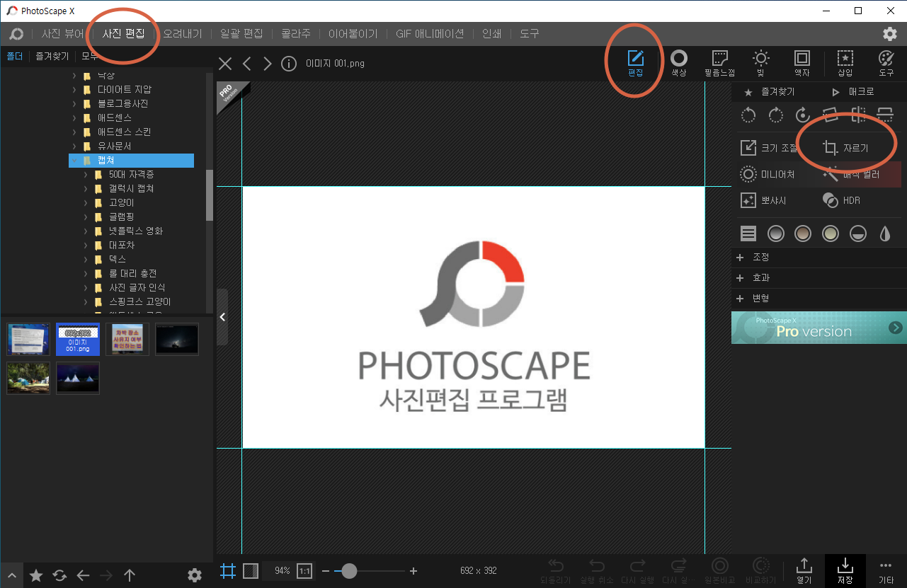907x588 pixels.
Task: Click the PhotoScape home swirl icon
Action: point(16,33)
